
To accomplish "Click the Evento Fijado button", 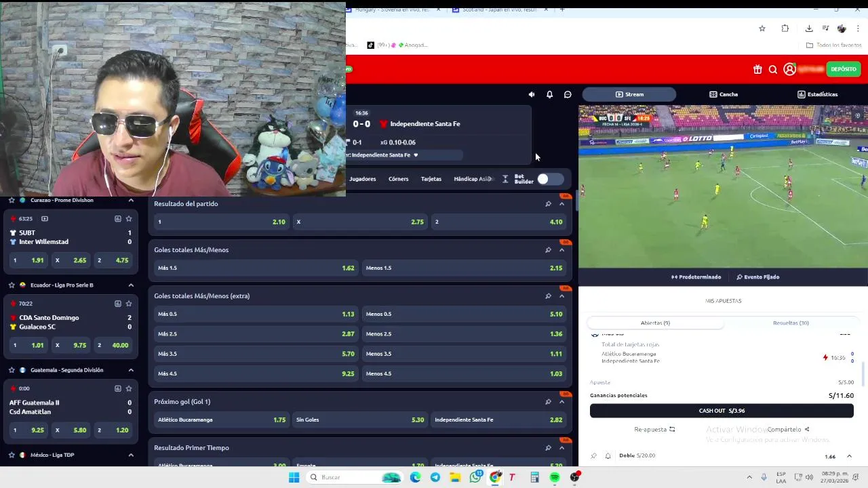I will tap(758, 277).
